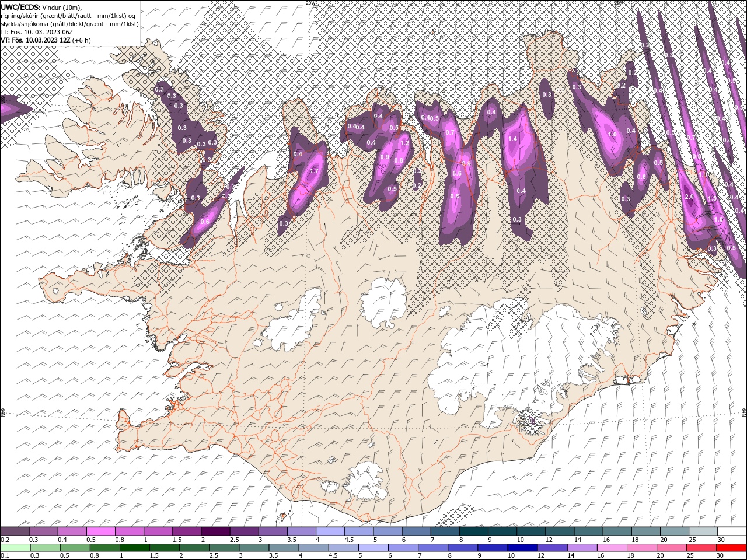The image size is (747, 560).
Task: Pick the top-row white swatch above 30
Action: [732, 531]
